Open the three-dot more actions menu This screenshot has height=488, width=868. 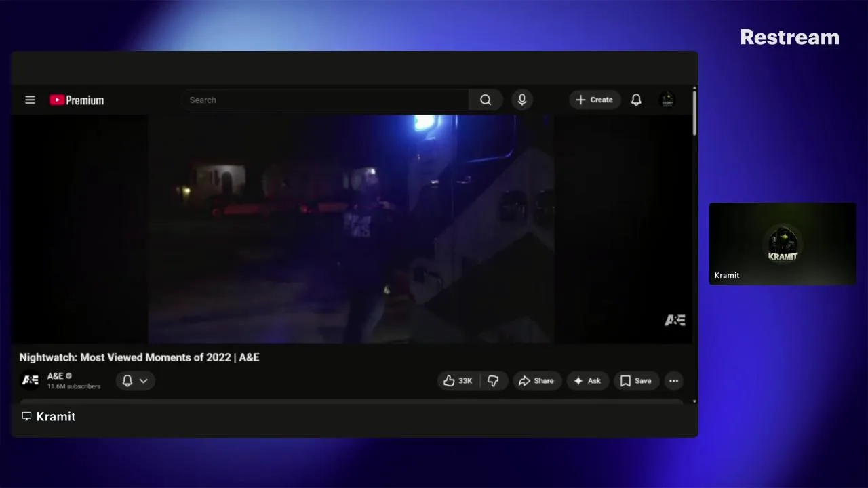673,381
